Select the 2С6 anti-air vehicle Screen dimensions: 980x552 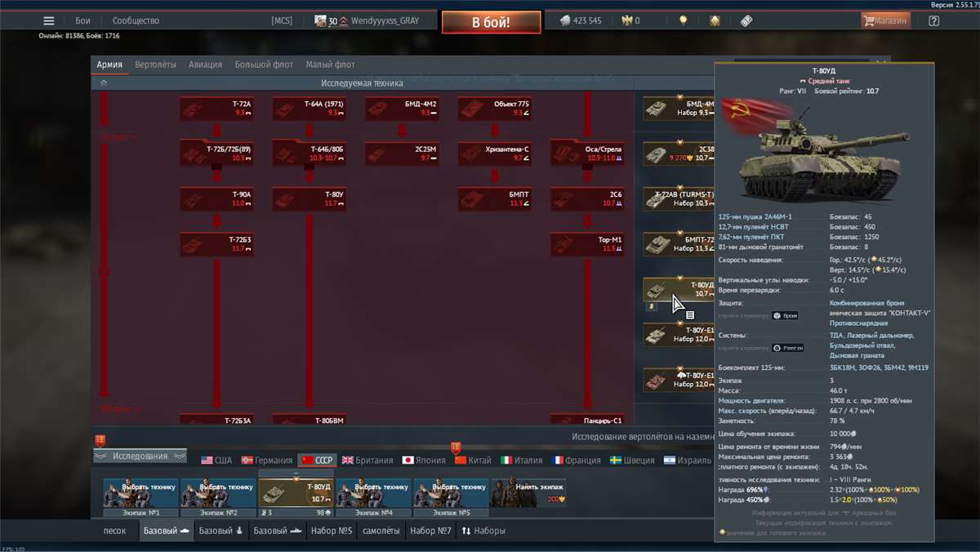587,198
